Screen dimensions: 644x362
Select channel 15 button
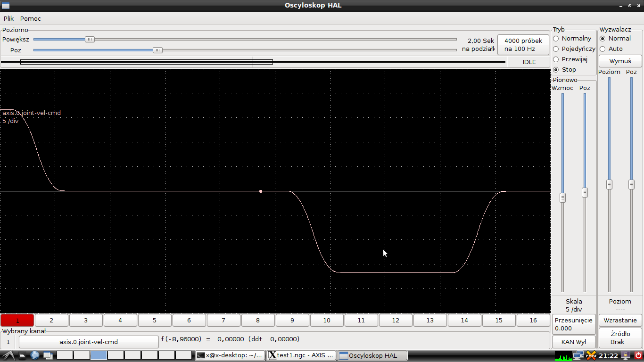click(499, 320)
